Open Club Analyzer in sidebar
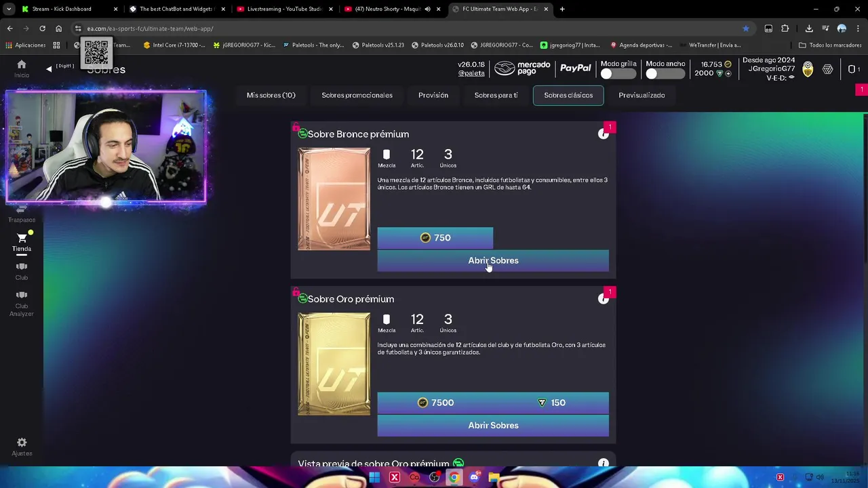This screenshot has width=868, height=488. point(22,303)
